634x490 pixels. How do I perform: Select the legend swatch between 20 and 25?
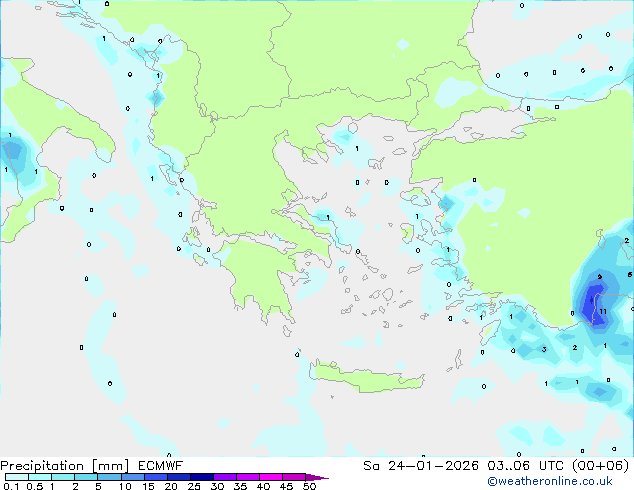pos(179,477)
